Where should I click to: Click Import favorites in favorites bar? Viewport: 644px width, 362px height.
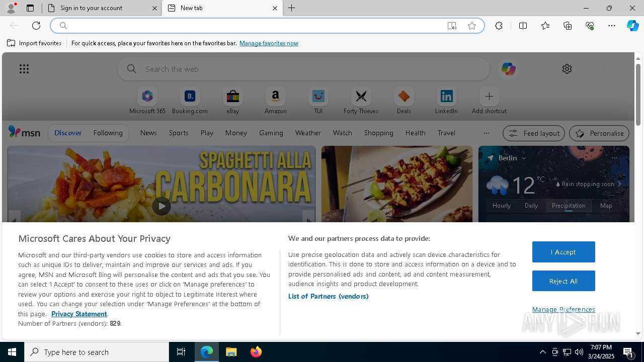click(34, 43)
